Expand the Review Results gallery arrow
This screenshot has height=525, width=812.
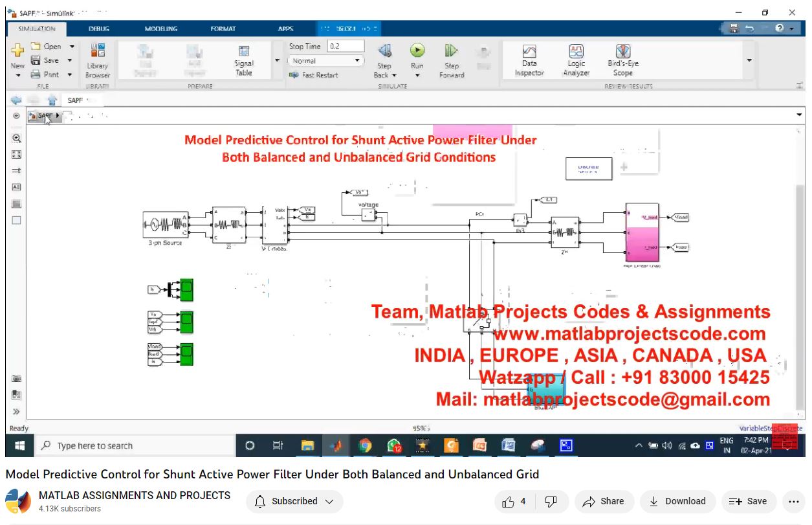749,60
